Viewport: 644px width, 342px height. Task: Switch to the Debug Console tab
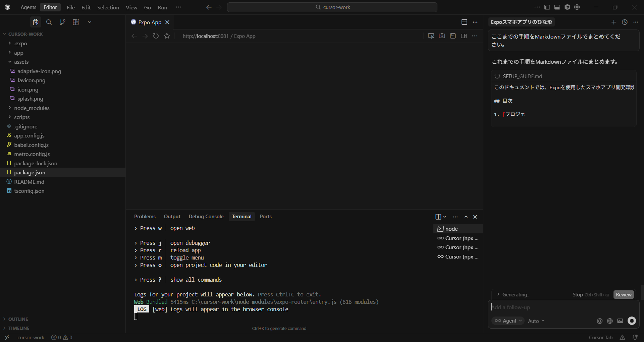click(x=206, y=217)
